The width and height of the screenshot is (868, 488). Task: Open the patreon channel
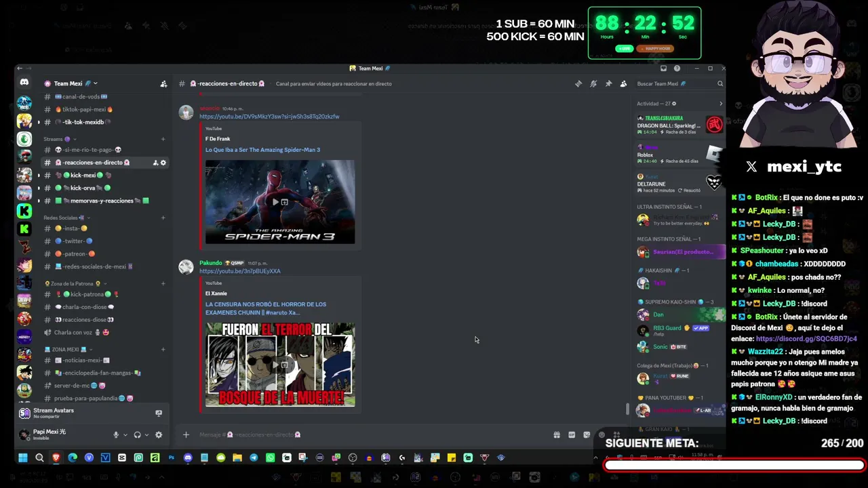click(105, 254)
